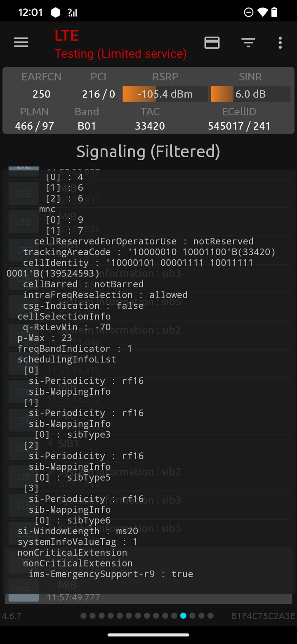297x644 pixels.
Task: Tap the RSRP -105.4 dBm signal bar
Action: click(x=165, y=94)
